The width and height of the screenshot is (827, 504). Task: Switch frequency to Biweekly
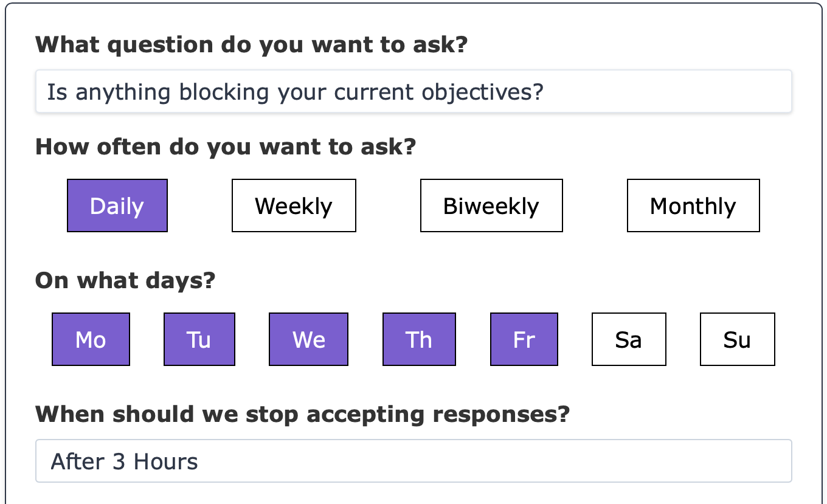[491, 205]
